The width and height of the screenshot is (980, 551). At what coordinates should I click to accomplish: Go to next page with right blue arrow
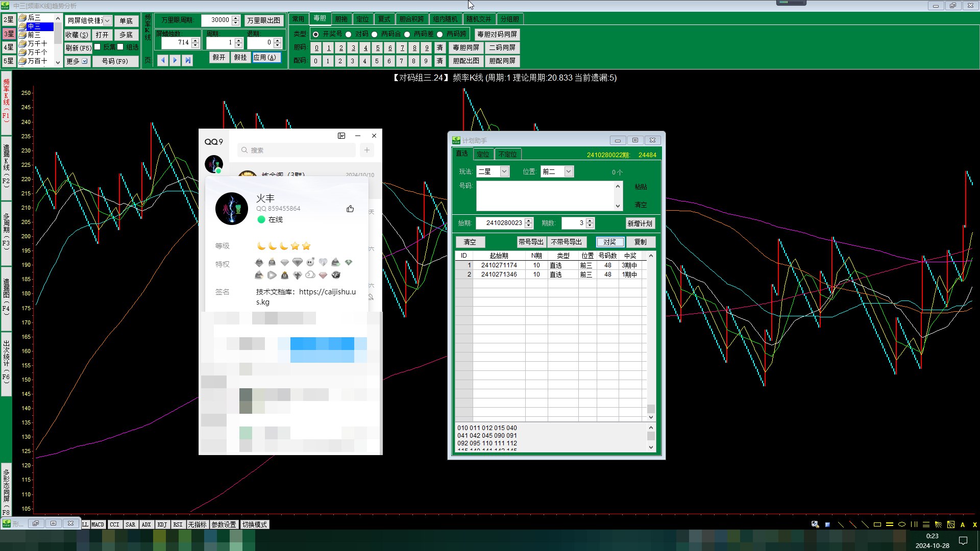click(175, 60)
